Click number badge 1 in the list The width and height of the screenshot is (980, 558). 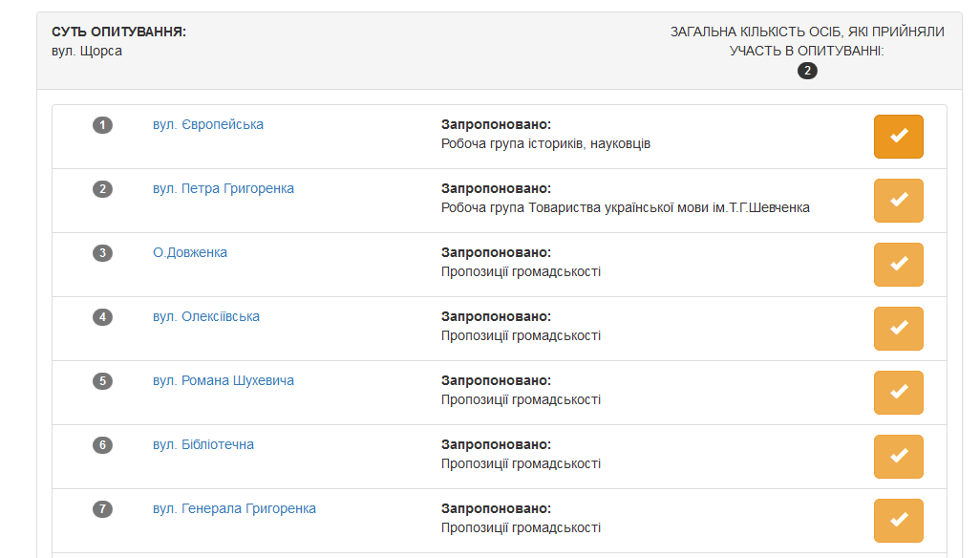pos(102,125)
